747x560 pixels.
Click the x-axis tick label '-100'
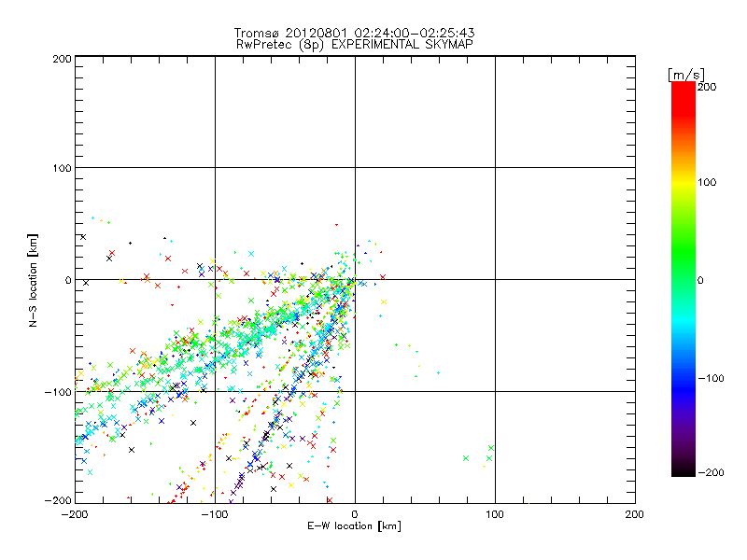pyautogui.click(x=215, y=514)
